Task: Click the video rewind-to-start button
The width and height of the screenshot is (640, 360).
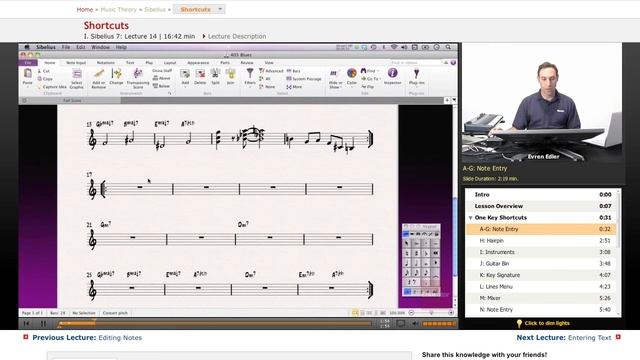Action: [x=27, y=324]
